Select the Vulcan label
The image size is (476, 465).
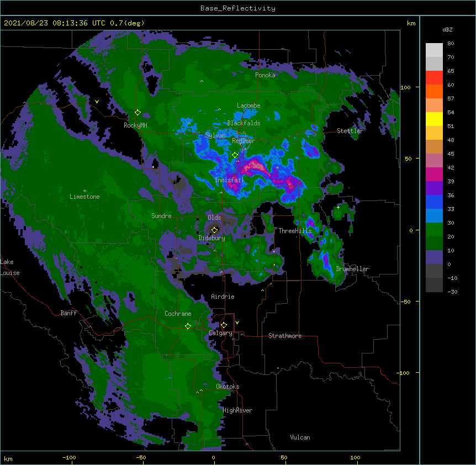click(300, 437)
